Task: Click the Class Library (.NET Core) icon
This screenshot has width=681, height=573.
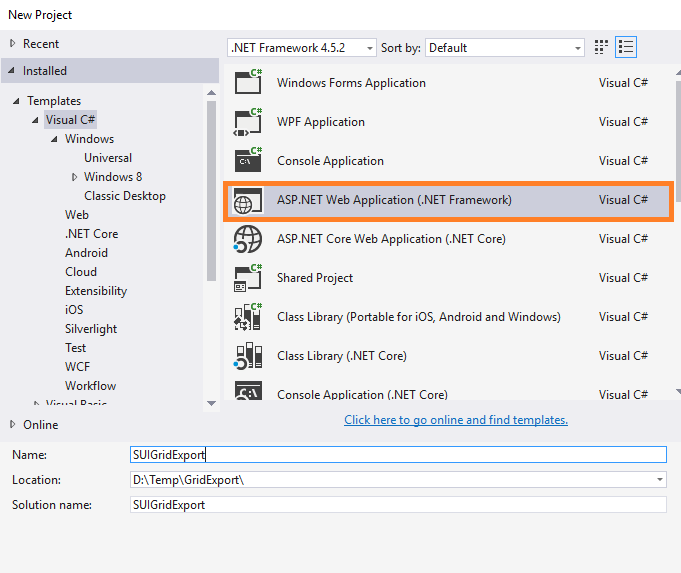Action: click(248, 356)
